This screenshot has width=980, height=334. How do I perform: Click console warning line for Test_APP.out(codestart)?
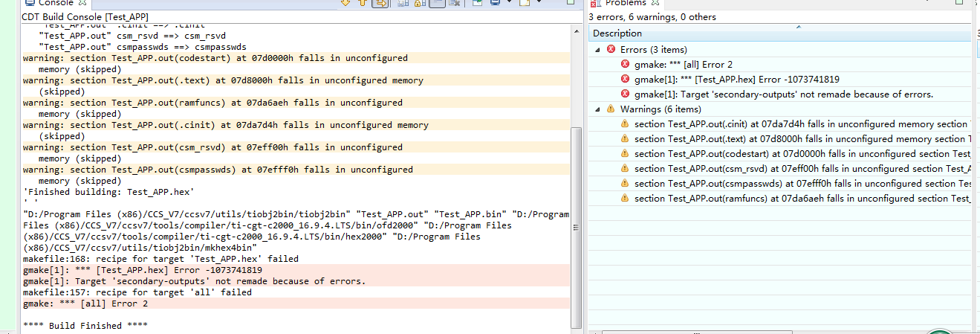215,58
